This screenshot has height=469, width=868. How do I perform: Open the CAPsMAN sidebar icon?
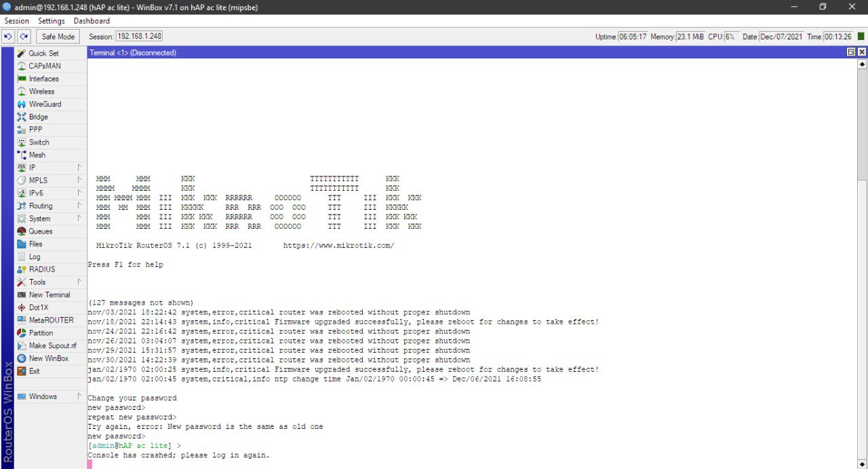click(22, 67)
